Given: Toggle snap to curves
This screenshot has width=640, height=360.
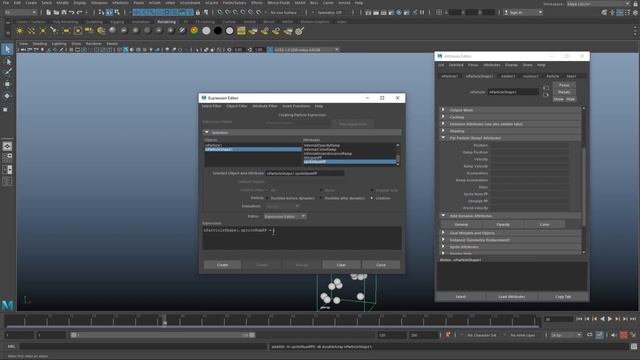Looking at the screenshot, I should pos(228,13).
